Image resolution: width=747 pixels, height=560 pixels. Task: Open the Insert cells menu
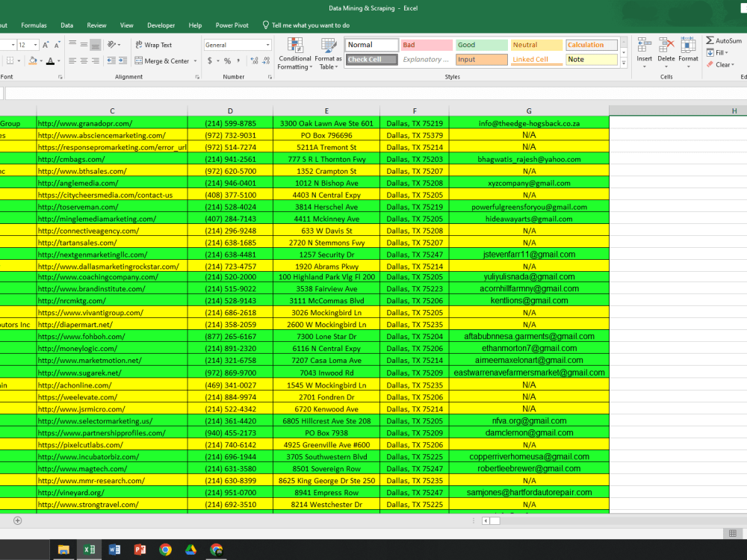[x=644, y=52]
